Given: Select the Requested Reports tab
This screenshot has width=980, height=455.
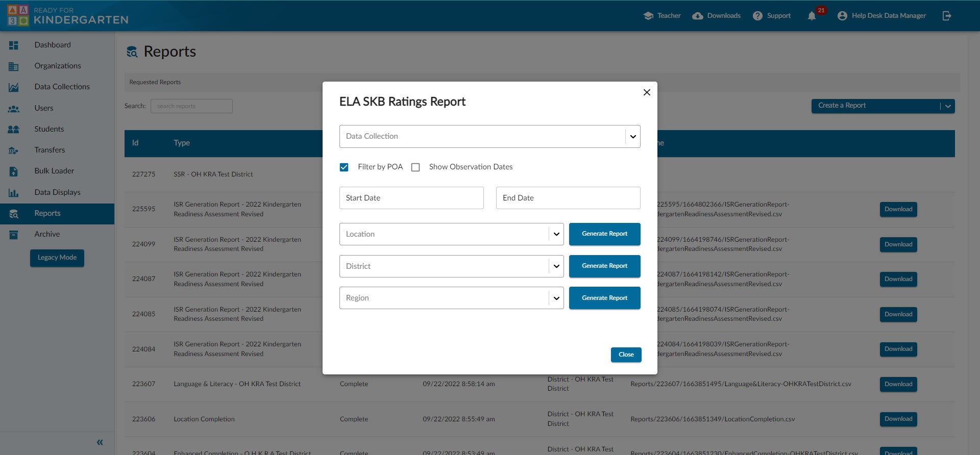Looking at the screenshot, I should [x=155, y=82].
